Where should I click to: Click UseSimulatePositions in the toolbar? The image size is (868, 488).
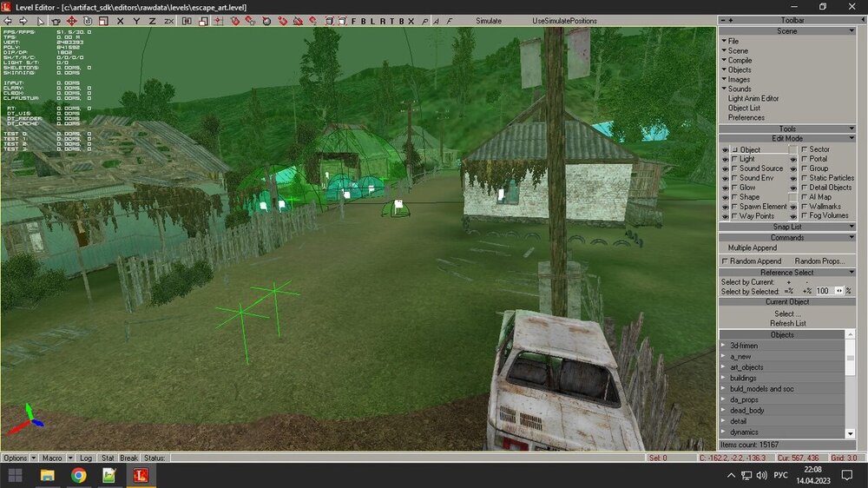(x=564, y=21)
